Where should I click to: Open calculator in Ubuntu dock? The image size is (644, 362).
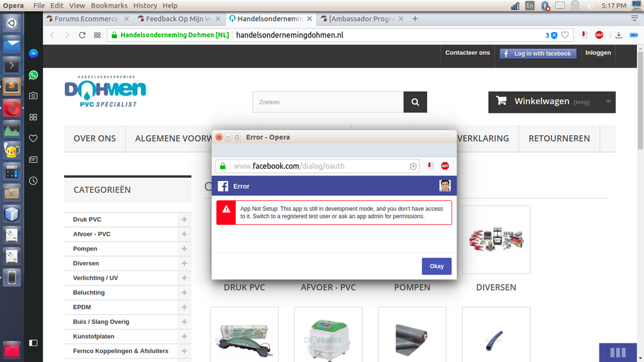[12, 171]
